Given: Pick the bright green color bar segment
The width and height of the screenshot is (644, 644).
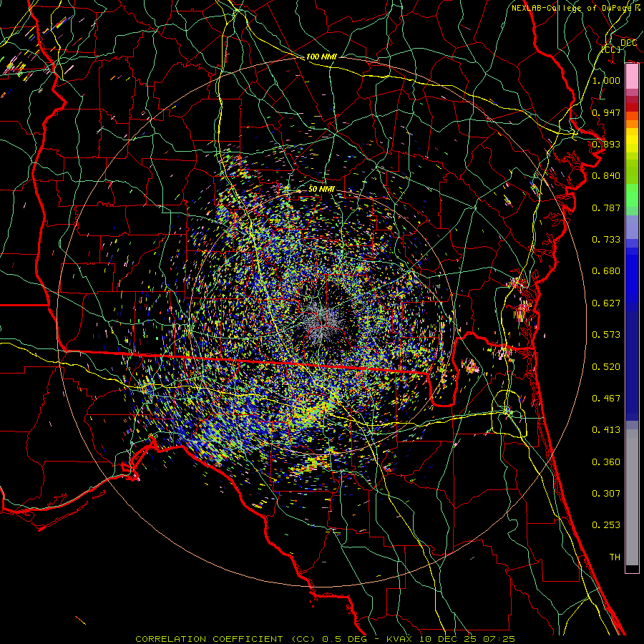Looking at the screenshot, I should [632, 195].
